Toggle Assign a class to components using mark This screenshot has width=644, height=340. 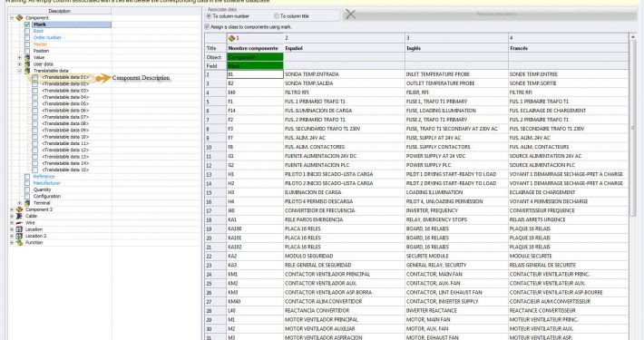(207, 26)
